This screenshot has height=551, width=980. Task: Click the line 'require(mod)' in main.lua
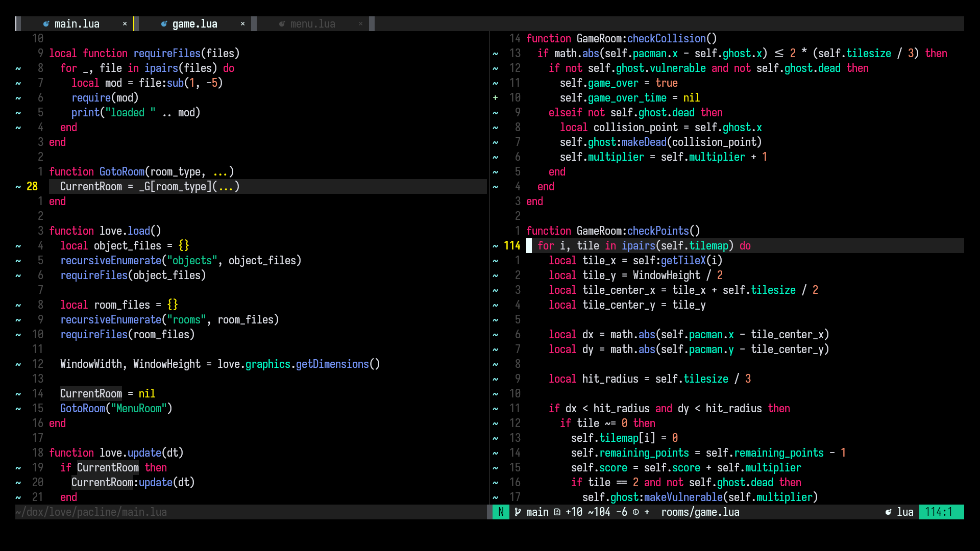[105, 98]
